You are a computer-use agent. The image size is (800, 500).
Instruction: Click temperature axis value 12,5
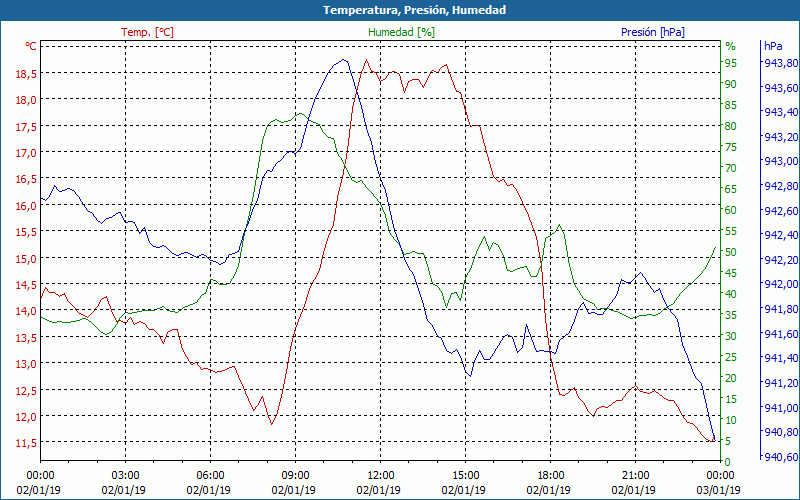[x=26, y=390]
